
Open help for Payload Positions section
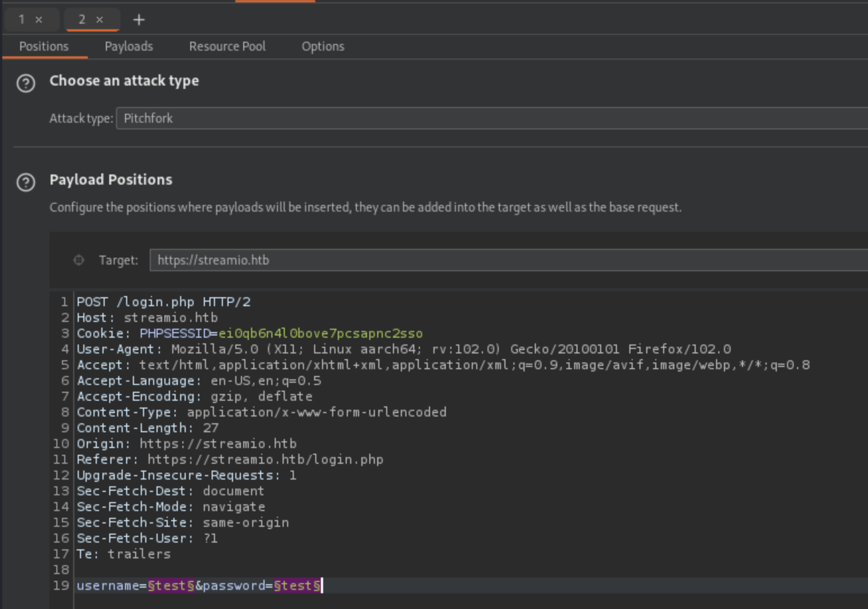tap(26, 182)
